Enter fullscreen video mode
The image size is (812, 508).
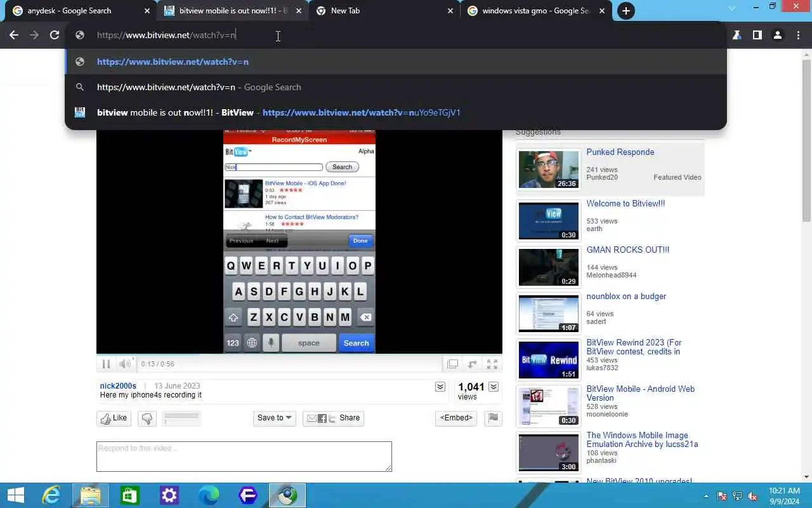(492, 364)
